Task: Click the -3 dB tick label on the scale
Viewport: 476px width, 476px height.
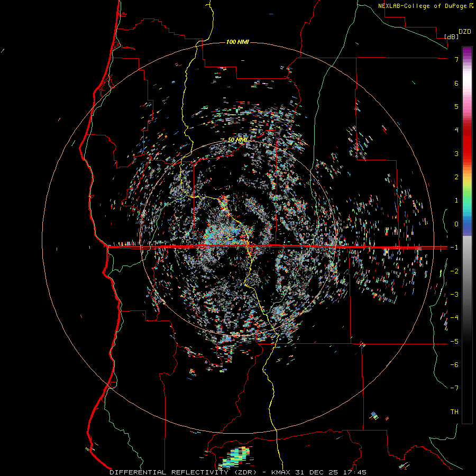Action: click(454, 294)
